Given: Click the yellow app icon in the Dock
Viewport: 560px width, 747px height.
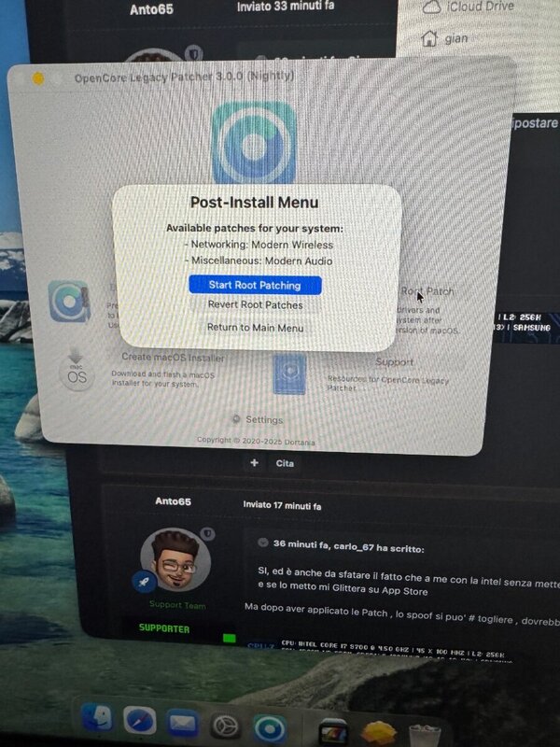Looking at the screenshot, I should (x=379, y=732).
